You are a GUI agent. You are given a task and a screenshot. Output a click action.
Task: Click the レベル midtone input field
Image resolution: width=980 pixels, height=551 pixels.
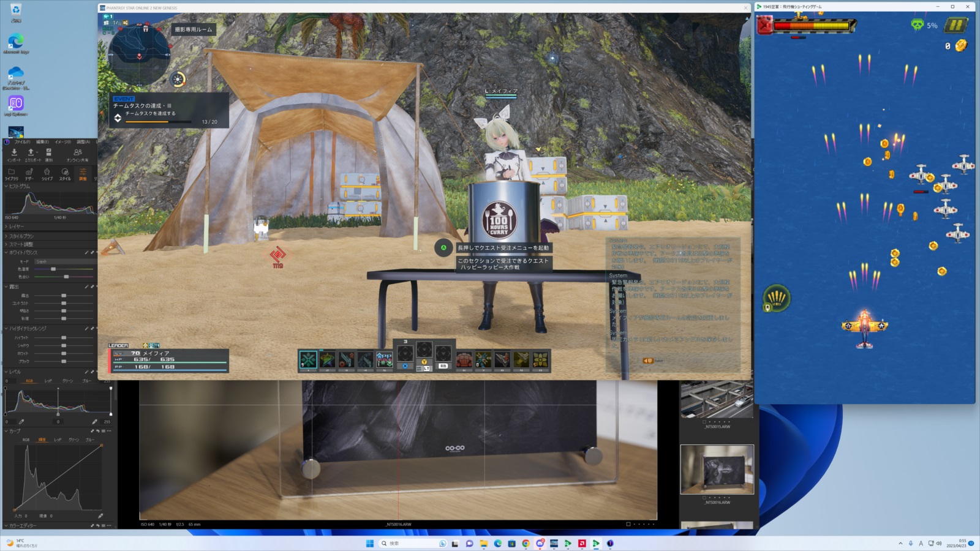tap(58, 421)
